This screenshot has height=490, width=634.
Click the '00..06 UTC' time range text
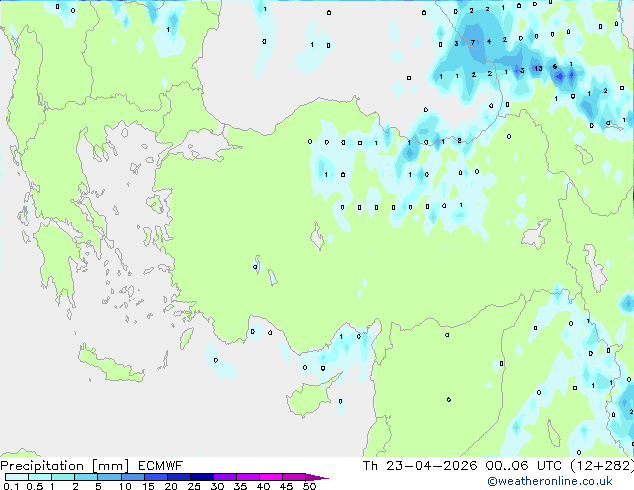pyautogui.click(x=524, y=466)
